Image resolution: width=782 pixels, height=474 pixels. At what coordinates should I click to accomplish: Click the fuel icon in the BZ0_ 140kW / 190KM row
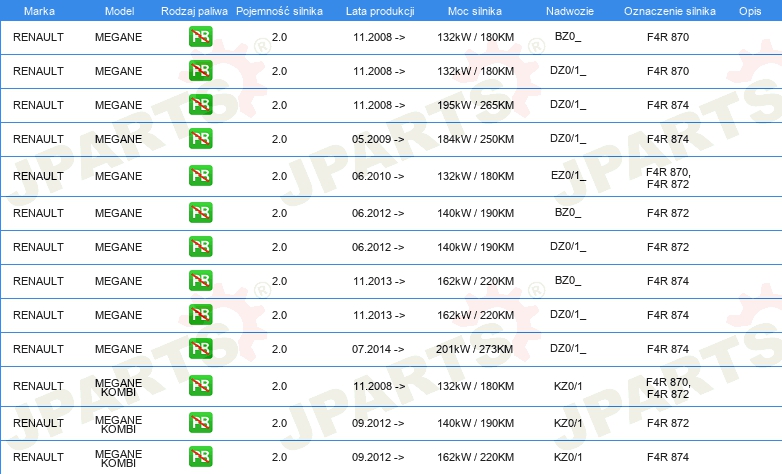tap(200, 213)
